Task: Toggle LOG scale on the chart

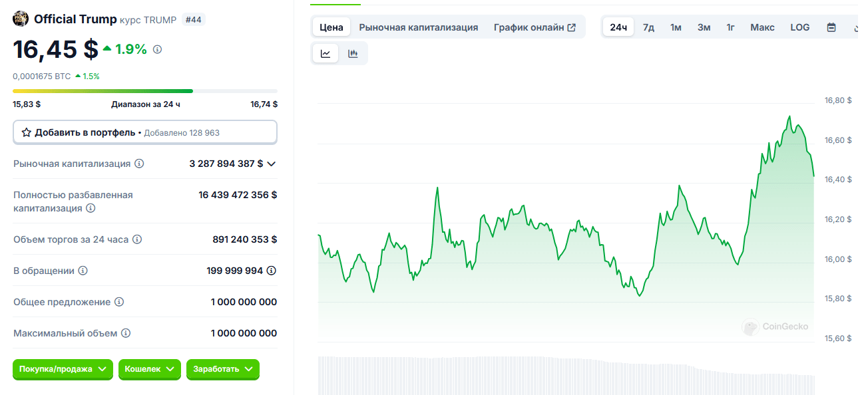Action: coord(800,27)
